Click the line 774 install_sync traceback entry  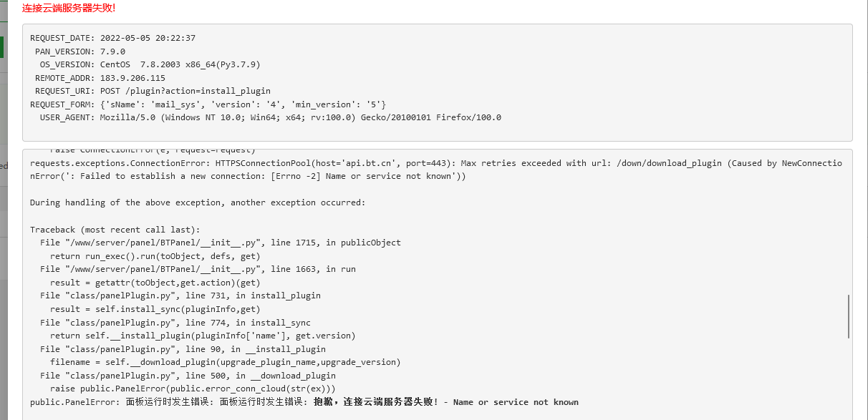click(175, 323)
